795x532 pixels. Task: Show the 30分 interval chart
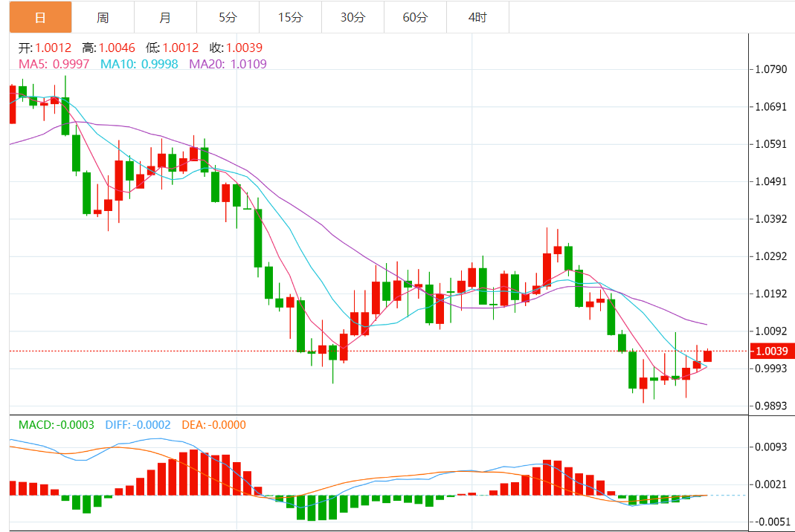(x=353, y=17)
